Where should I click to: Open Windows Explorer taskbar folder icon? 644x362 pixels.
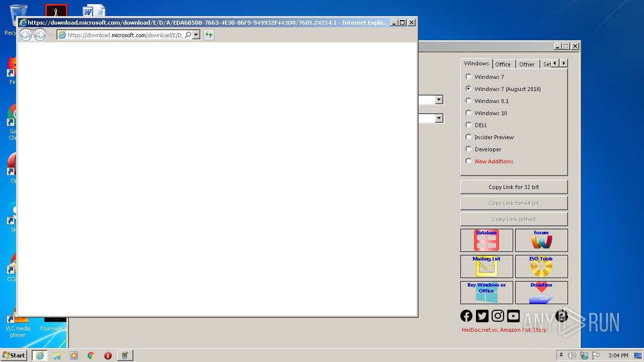point(57,355)
